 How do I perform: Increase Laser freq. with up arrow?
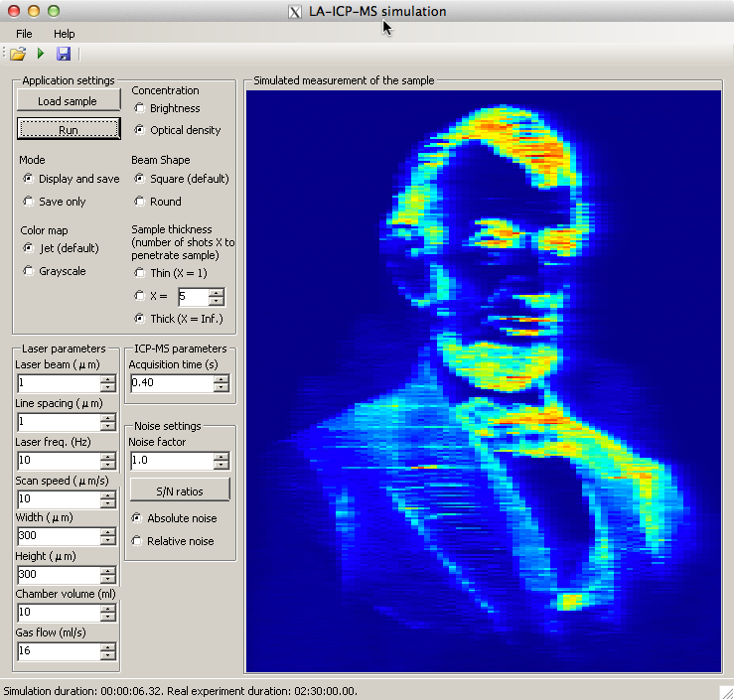pos(108,456)
